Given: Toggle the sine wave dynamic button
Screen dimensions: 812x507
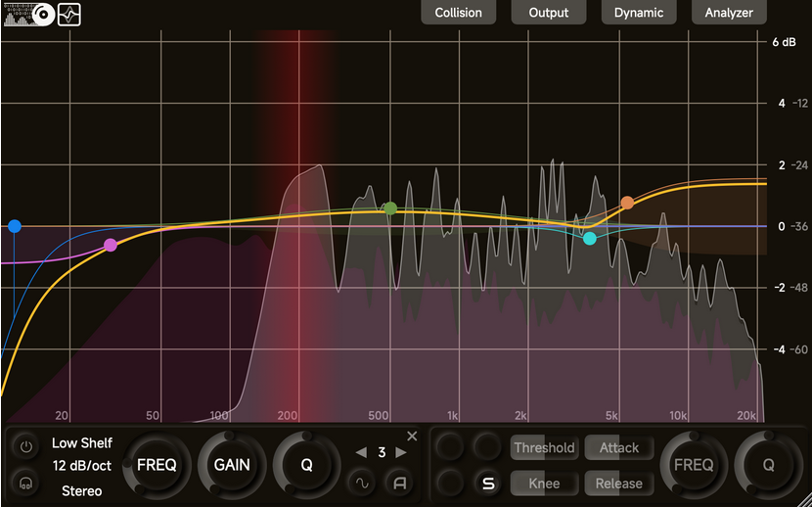Looking at the screenshot, I should [362, 483].
